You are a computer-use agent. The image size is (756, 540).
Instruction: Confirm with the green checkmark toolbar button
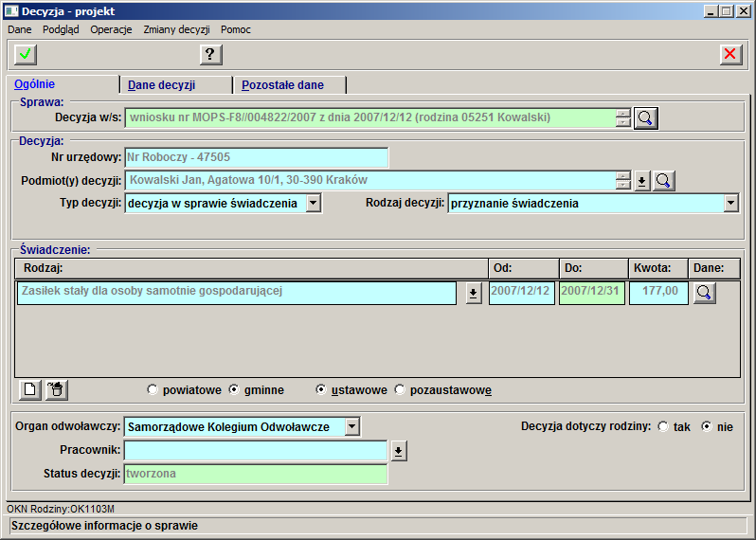point(26,54)
